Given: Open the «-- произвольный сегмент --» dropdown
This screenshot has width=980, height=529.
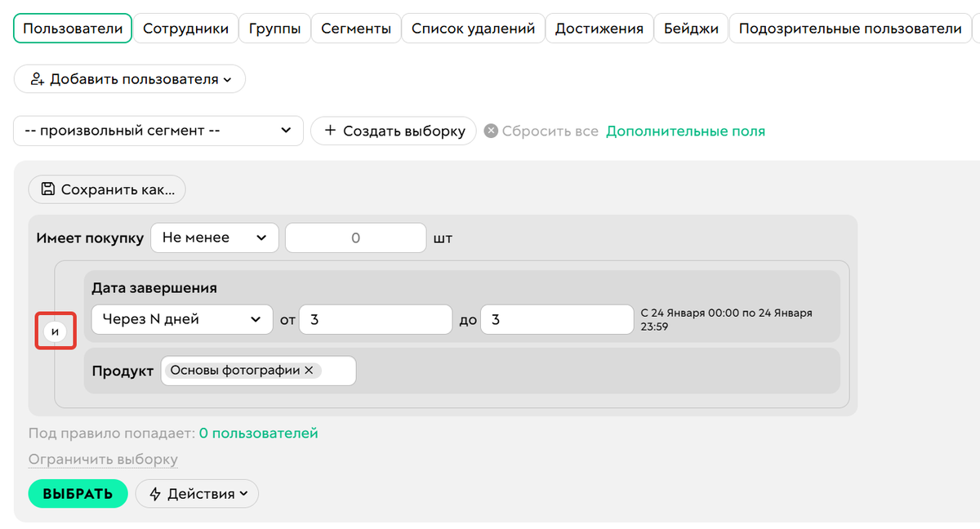Looking at the screenshot, I should point(158,131).
